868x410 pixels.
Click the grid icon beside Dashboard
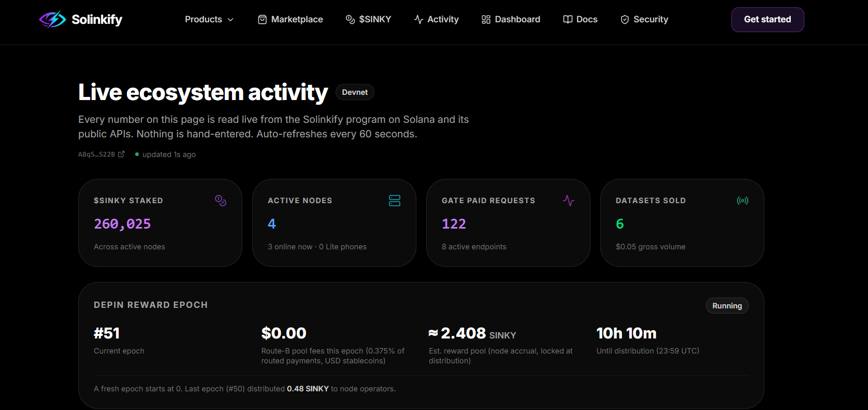(486, 20)
